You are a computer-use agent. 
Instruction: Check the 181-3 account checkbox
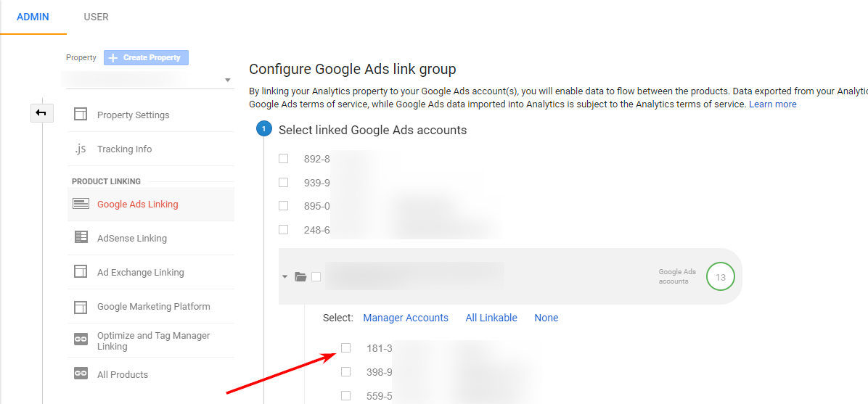click(346, 347)
